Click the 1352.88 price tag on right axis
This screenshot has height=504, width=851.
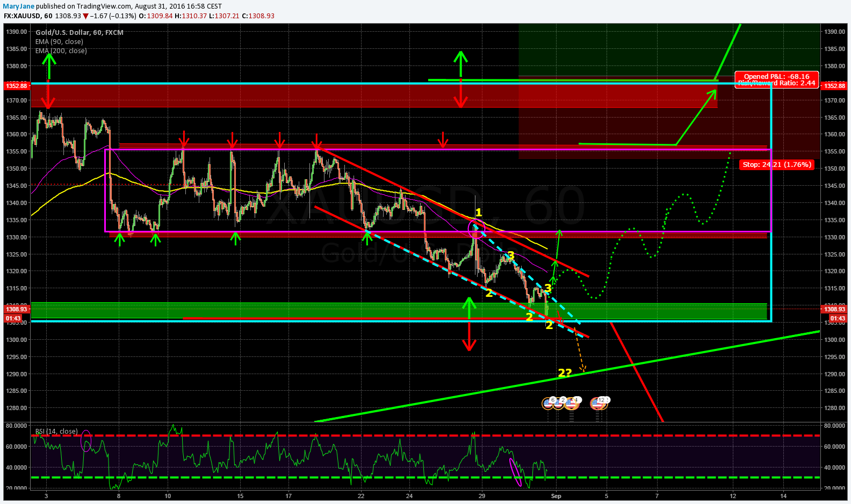(x=835, y=86)
